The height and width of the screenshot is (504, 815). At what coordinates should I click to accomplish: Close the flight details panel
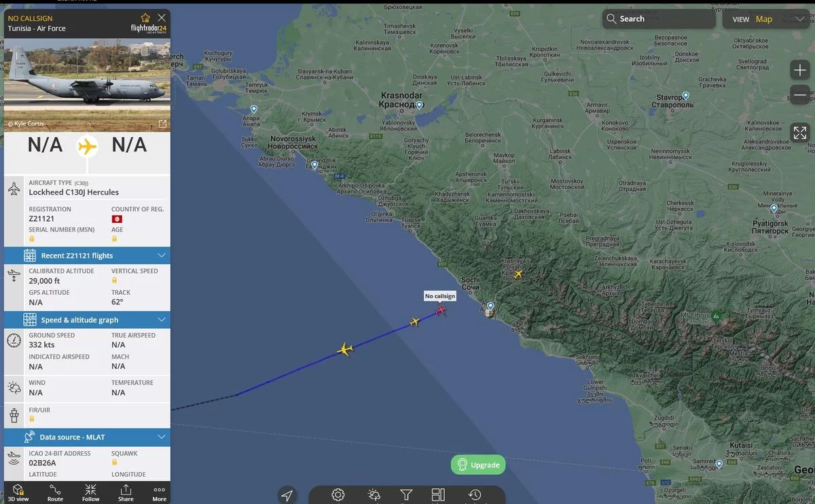coord(161,18)
